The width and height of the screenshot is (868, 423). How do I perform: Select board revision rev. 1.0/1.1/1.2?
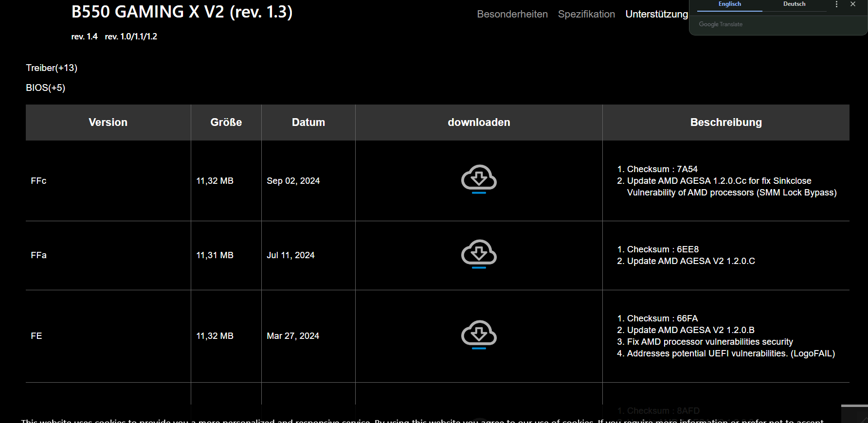click(x=131, y=36)
